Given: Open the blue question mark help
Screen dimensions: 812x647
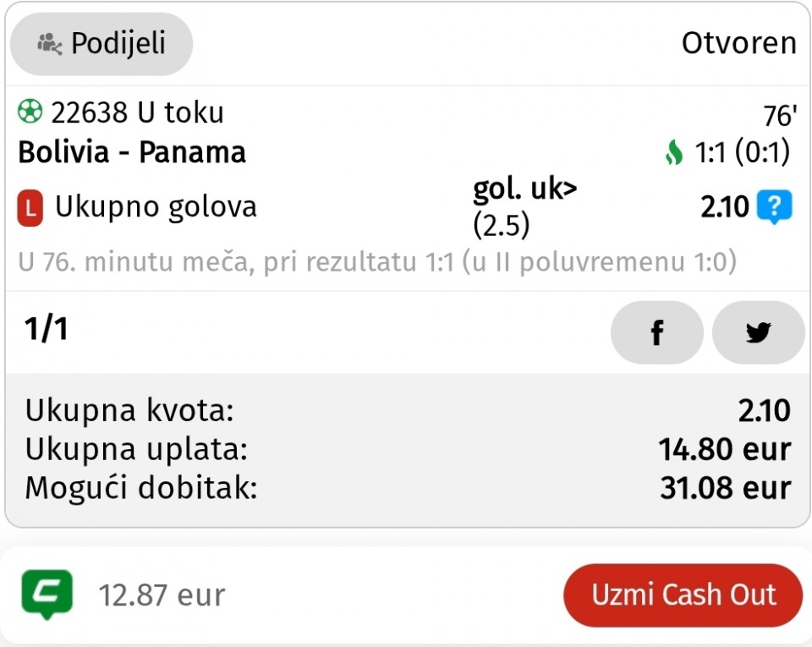Looking at the screenshot, I should 774,207.
